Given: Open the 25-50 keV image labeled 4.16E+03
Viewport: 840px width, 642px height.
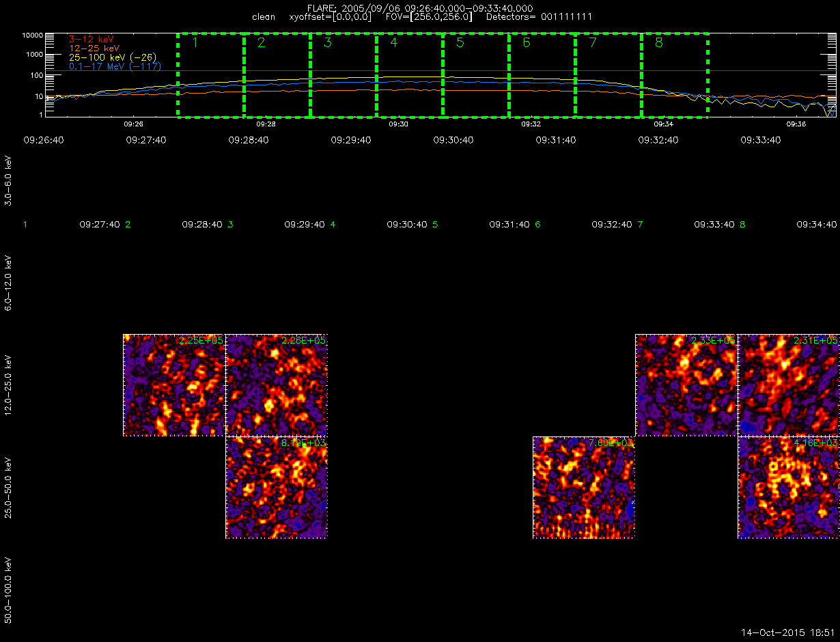Looking at the screenshot, I should click(x=789, y=488).
